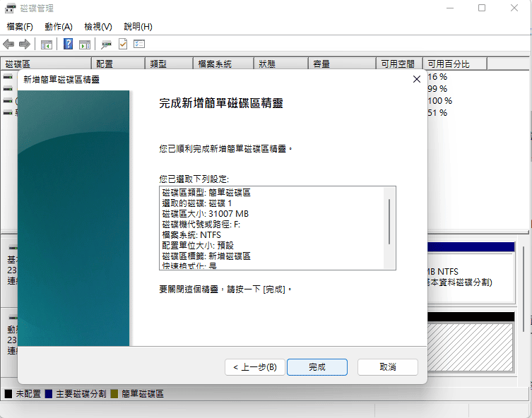532x418 pixels.
Task: Sort by the 容量 column header
Action: (343, 64)
